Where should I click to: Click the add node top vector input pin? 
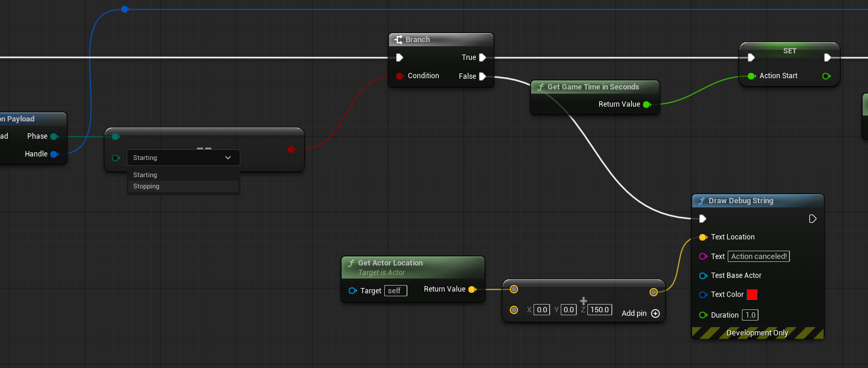pos(514,289)
